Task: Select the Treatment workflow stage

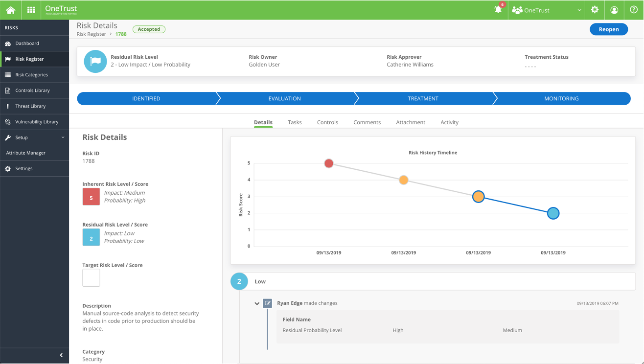Action: click(x=423, y=98)
